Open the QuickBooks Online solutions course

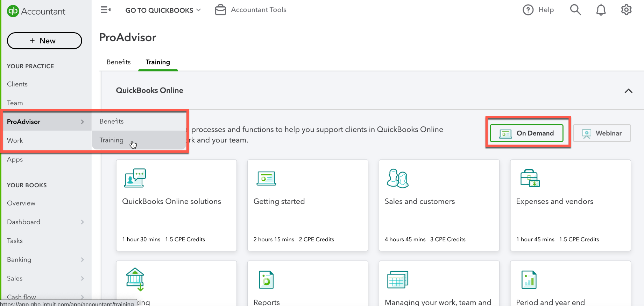[176, 205]
